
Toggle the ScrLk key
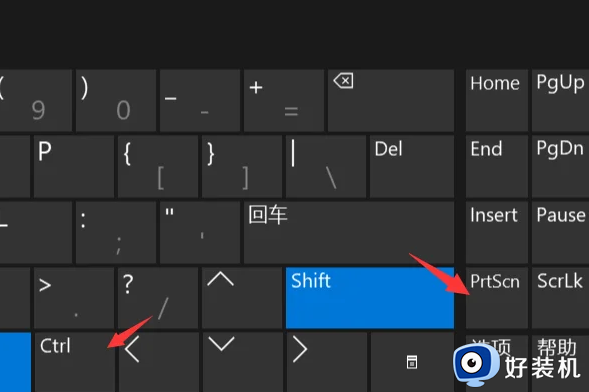[560, 298]
